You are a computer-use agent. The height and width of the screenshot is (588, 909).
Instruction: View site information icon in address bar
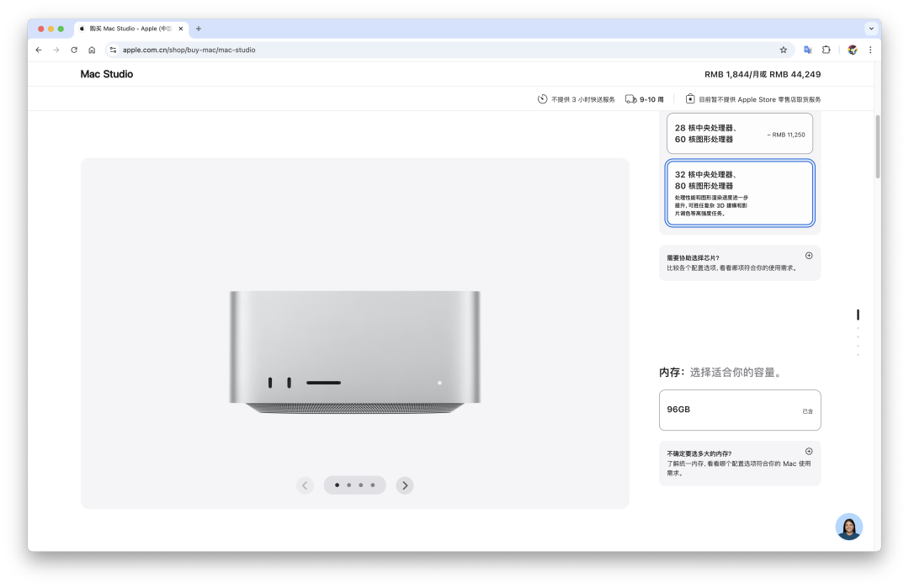point(113,50)
